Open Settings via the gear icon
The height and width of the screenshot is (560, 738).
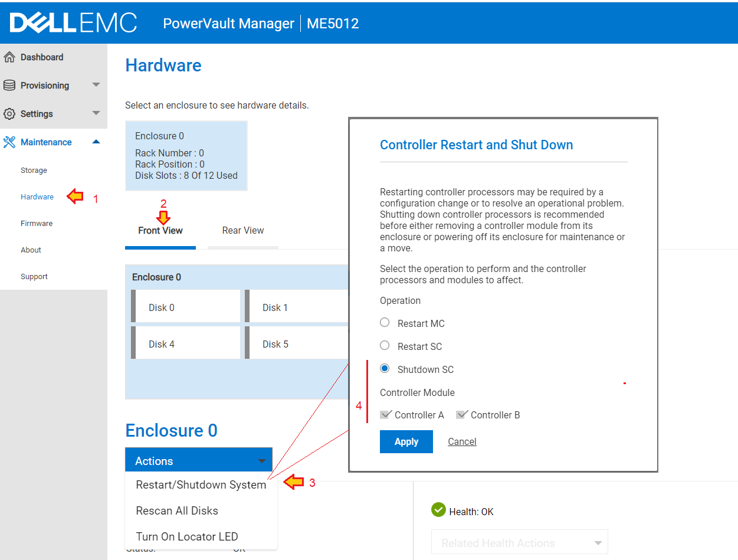coord(9,113)
